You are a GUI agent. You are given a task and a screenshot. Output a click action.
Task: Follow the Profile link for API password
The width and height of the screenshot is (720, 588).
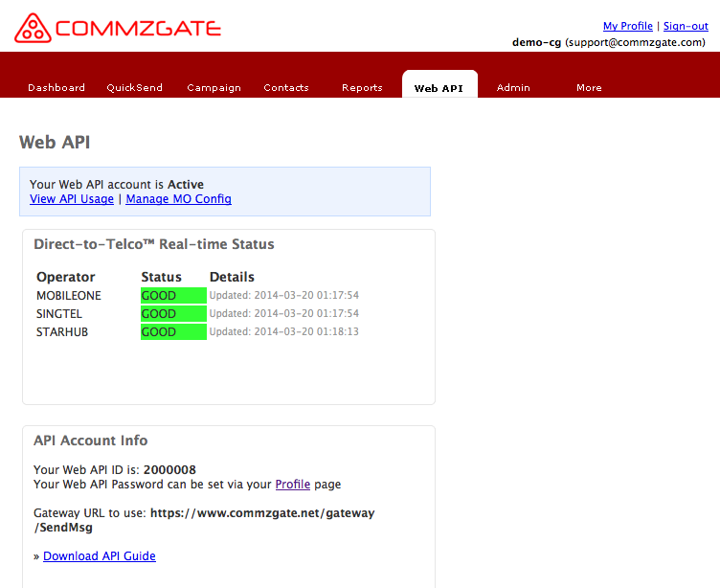coord(293,485)
